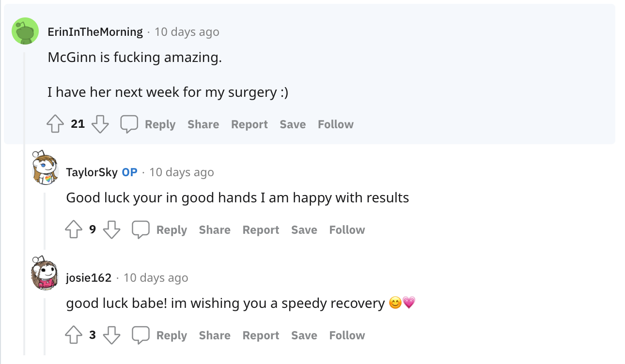Downvote TaylorSky's reply

(112, 230)
